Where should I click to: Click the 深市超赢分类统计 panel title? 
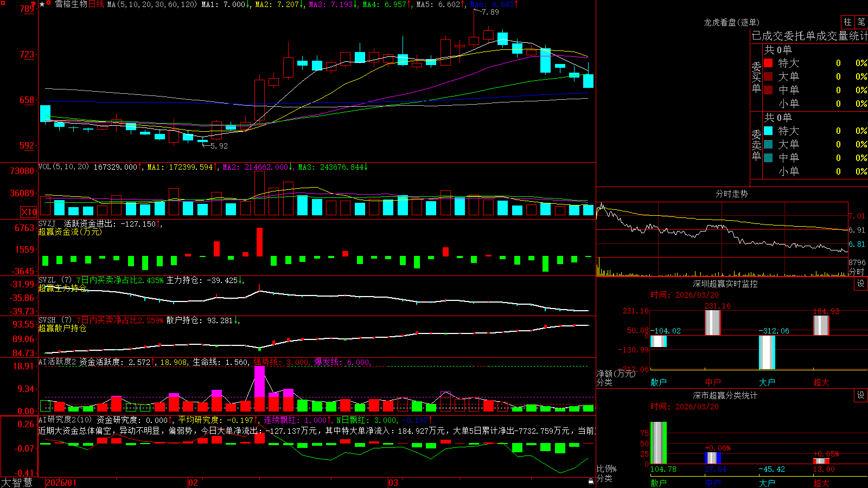tap(725, 395)
